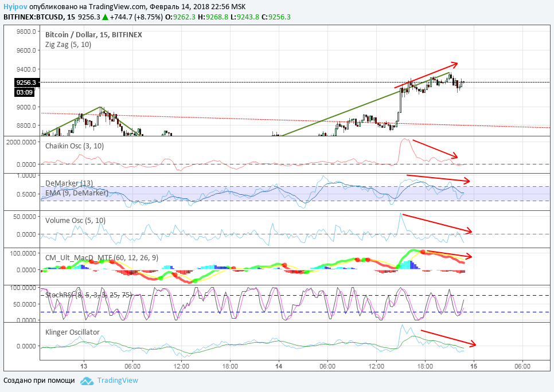Click the 9600.0 price axis label

pos(26,50)
